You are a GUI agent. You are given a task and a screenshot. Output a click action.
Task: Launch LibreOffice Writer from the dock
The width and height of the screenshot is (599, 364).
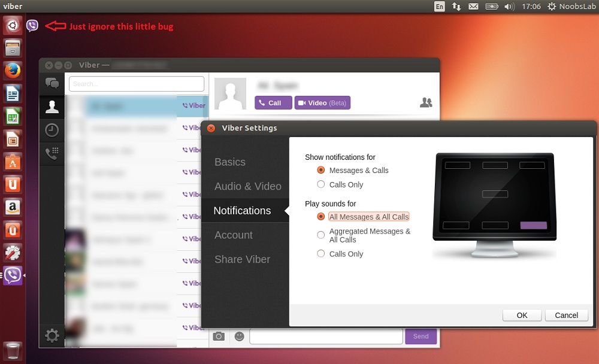point(13,94)
